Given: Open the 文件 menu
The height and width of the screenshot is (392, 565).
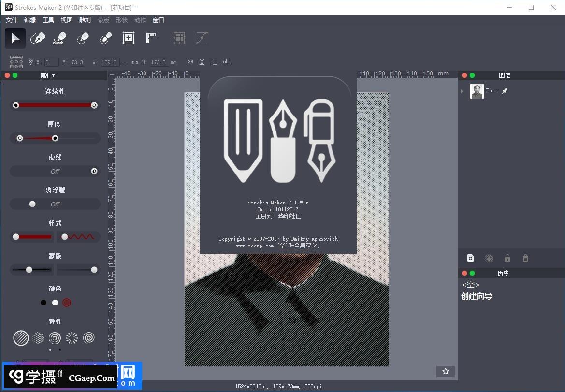Looking at the screenshot, I should click(12, 20).
